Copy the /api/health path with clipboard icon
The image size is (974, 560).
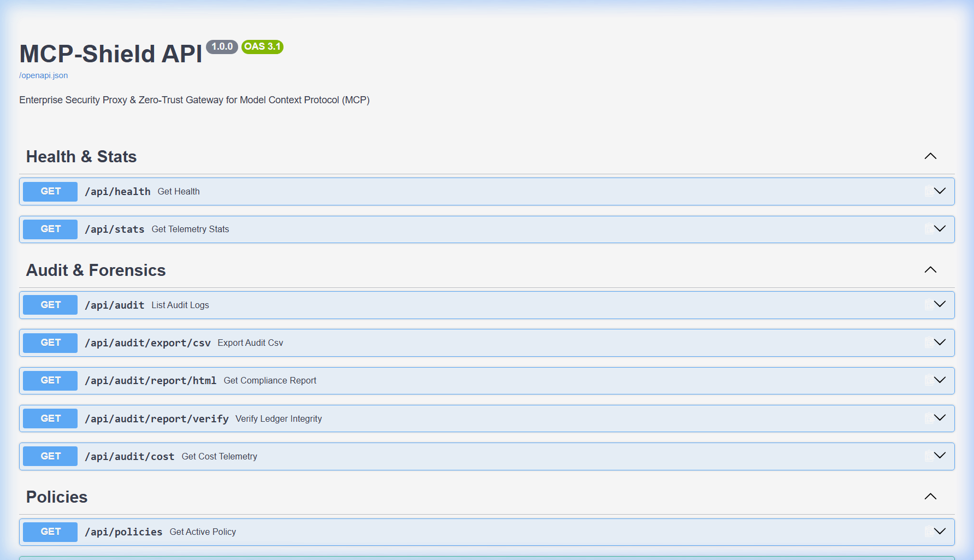coord(928,191)
